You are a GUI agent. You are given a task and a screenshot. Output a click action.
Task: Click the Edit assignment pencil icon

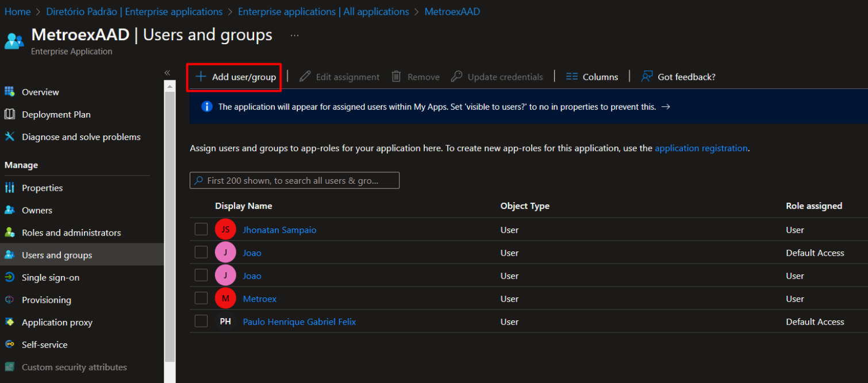coord(305,77)
